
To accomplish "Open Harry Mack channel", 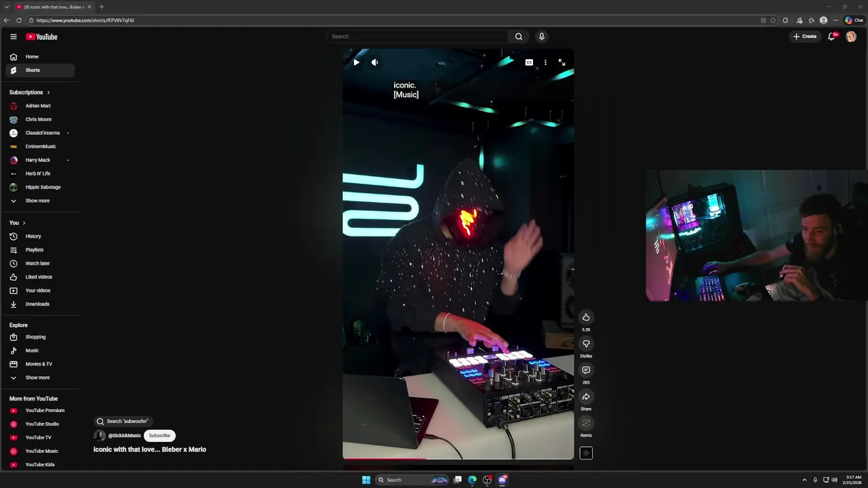I will click(x=40, y=160).
